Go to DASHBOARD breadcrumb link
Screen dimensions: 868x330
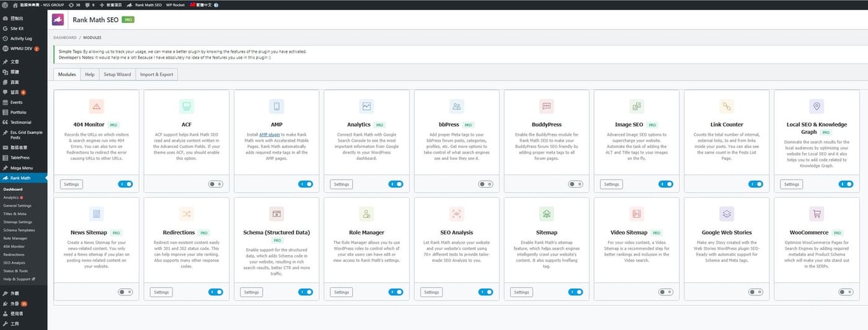point(65,37)
